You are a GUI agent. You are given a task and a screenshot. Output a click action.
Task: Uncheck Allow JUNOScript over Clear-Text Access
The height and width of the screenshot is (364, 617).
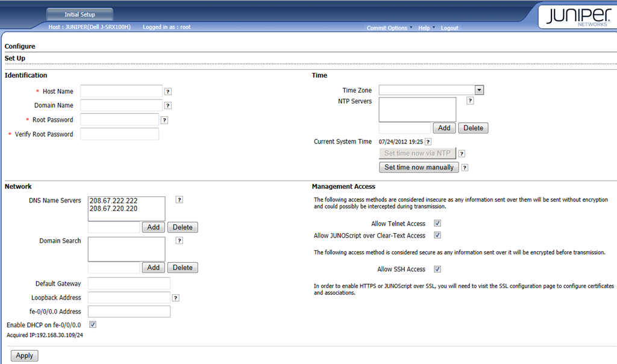(437, 236)
